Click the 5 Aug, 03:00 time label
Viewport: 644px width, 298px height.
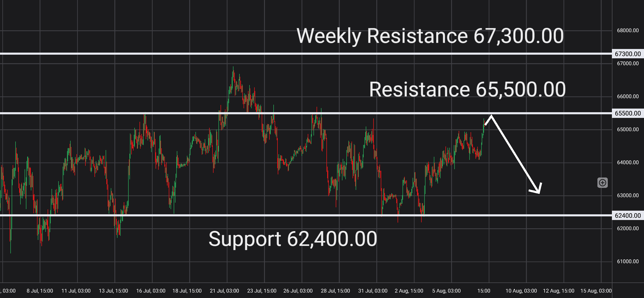pyautogui.click(x=447, y=291)
